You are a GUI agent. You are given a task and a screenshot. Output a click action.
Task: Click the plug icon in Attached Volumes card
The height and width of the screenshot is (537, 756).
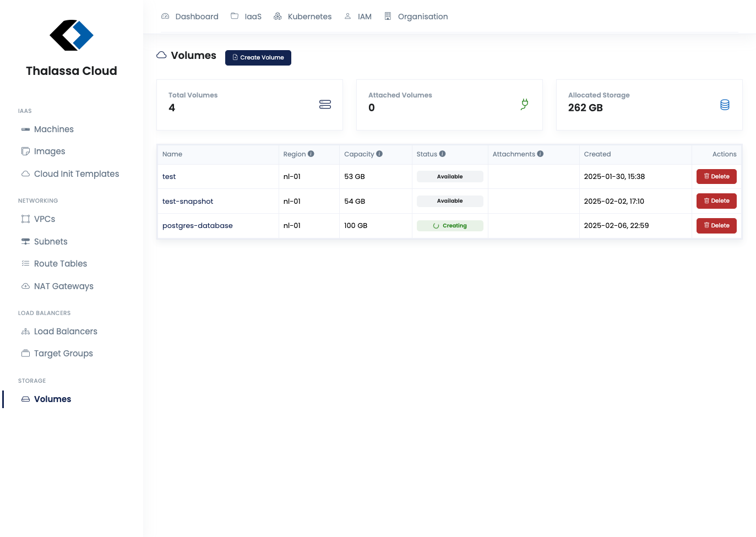[525, 104]
